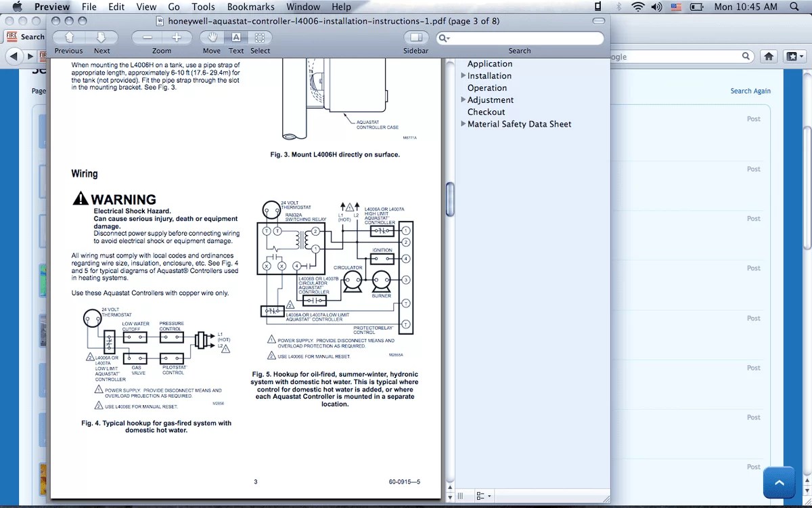Open the Go menu
812x508 pixels.
[174, 7]
